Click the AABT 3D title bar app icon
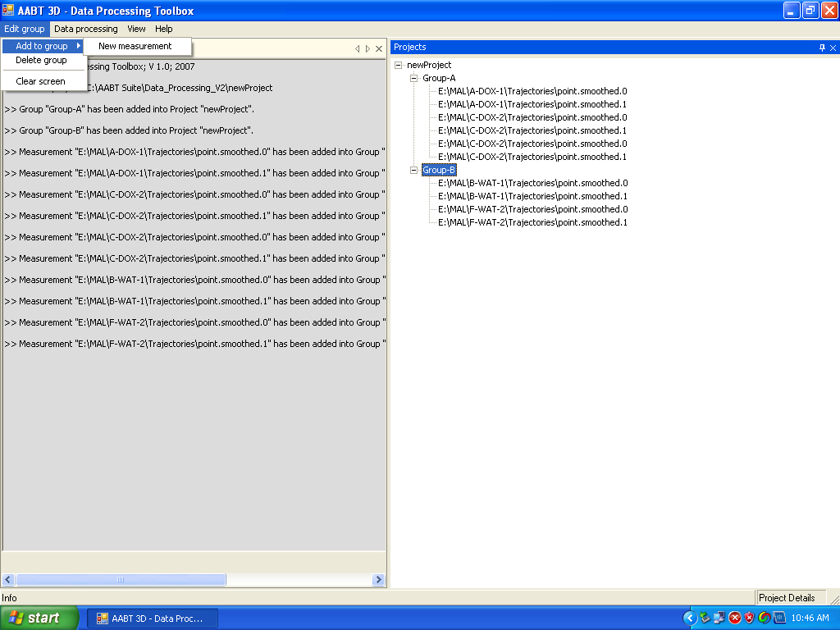Viewport: 840px width, 630px height. tap(8, 10)
